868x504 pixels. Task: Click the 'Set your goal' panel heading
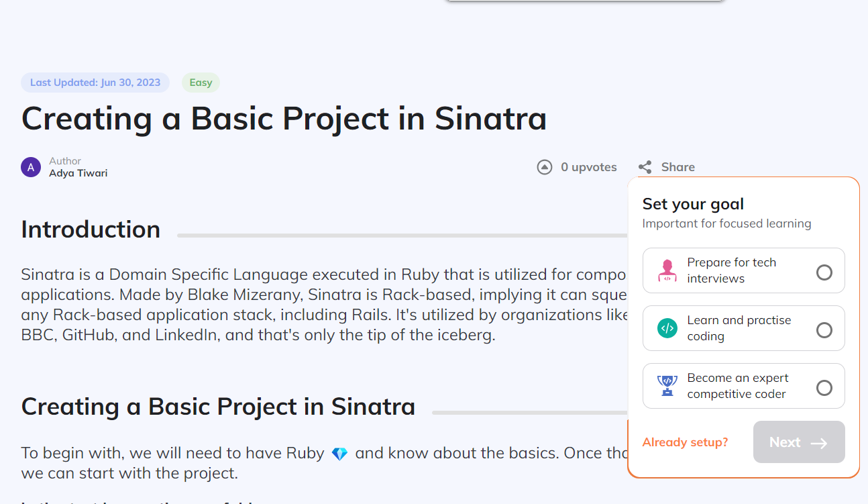point(693,204)
